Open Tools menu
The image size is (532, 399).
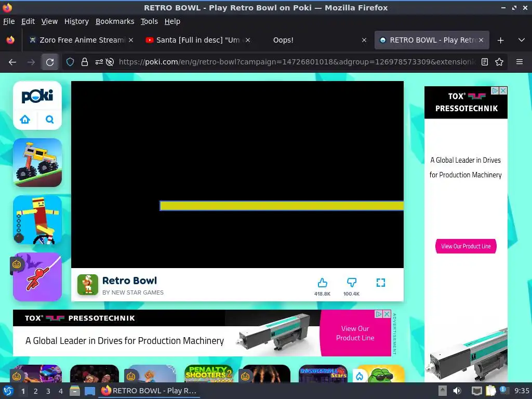[149, 21]
